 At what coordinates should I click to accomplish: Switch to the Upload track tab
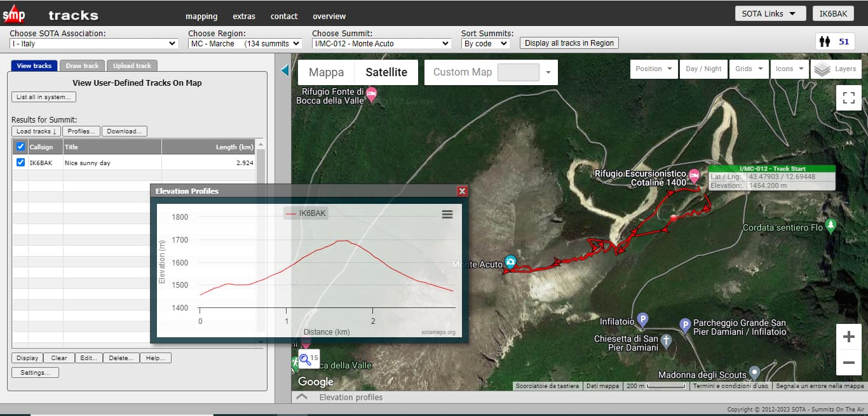click(x=132, y=66)
